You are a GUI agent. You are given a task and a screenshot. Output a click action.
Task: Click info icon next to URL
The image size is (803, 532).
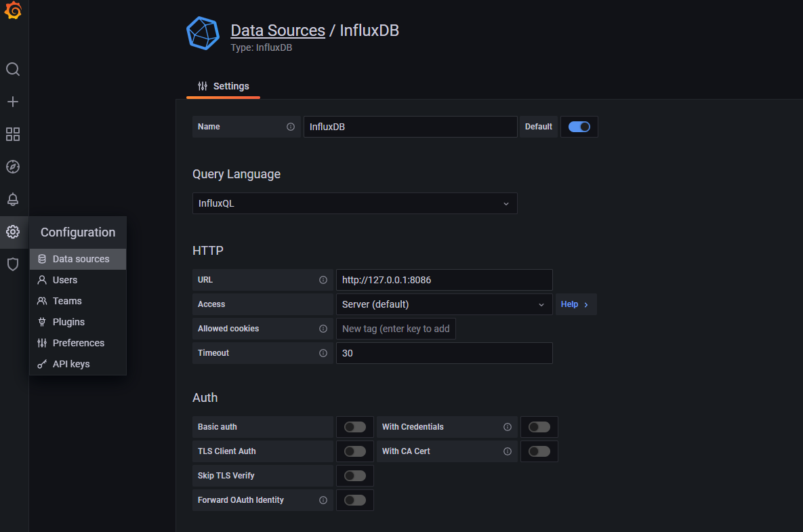click(x=323, y=280)
